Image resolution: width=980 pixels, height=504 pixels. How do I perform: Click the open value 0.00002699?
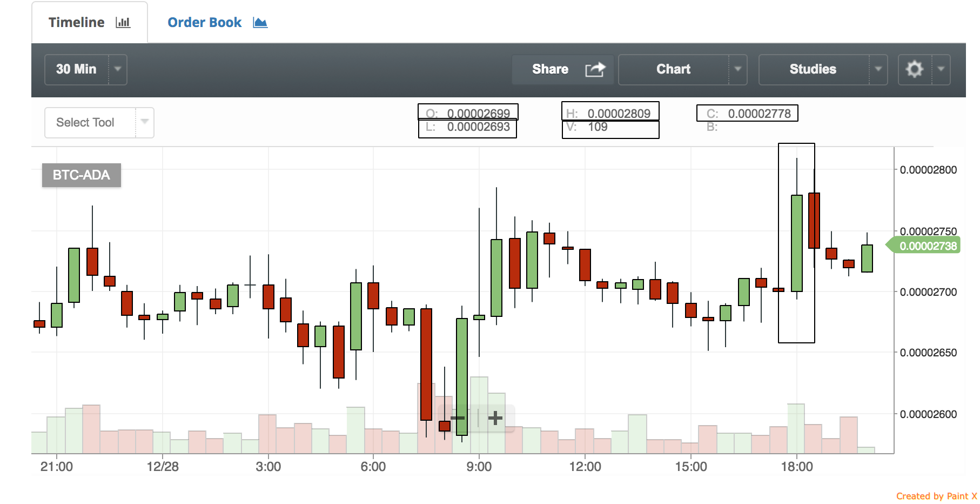479,114
